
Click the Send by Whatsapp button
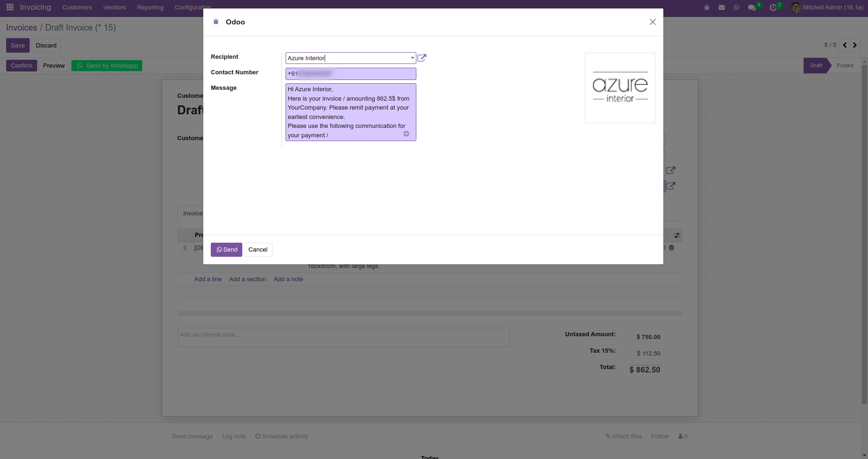coord(107,66)
